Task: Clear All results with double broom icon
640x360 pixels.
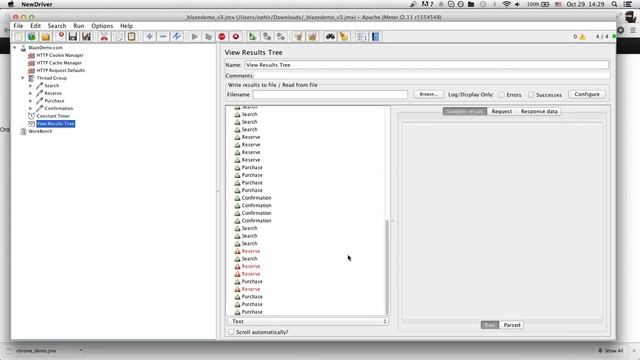Action: 312,37
